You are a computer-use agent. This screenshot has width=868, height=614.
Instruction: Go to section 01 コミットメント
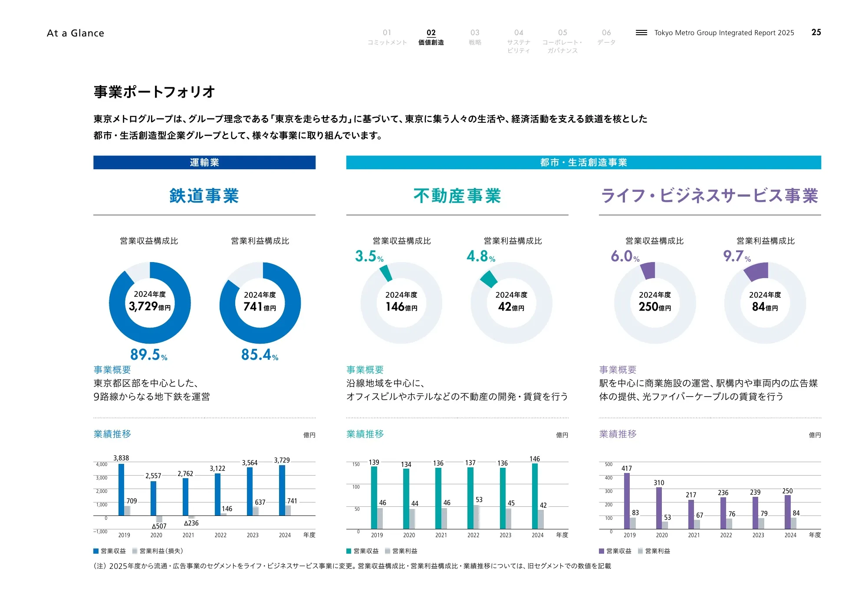(387, 37)
